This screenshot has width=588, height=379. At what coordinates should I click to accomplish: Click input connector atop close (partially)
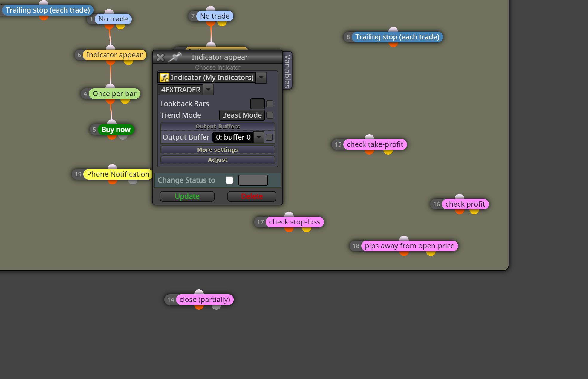[x=199, y=292]
